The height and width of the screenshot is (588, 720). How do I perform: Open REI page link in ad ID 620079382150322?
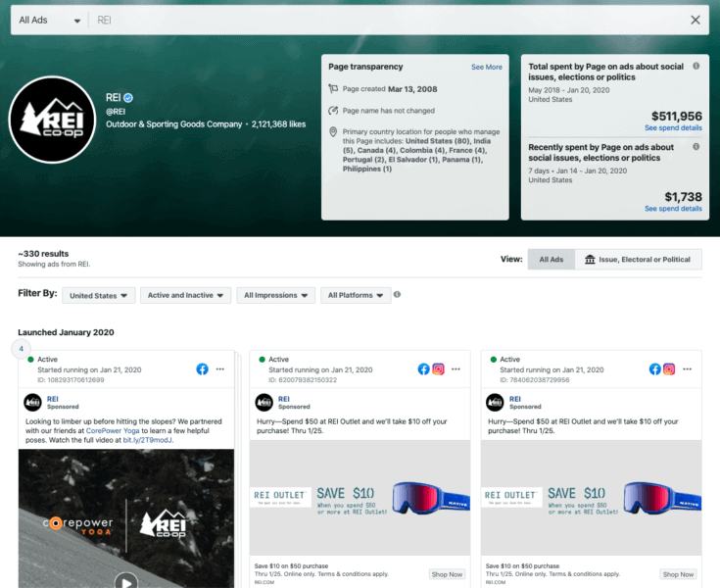284,399
